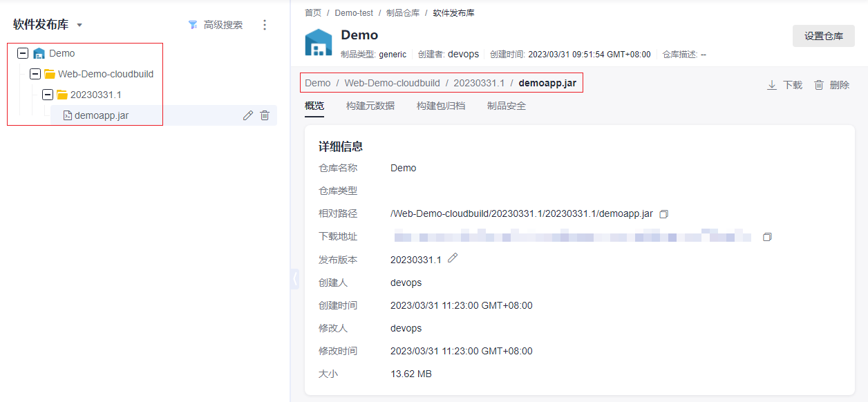The image size is (868, 402).
Task: Click the release version value 20230331.1
Action: (x=416, y=260)
